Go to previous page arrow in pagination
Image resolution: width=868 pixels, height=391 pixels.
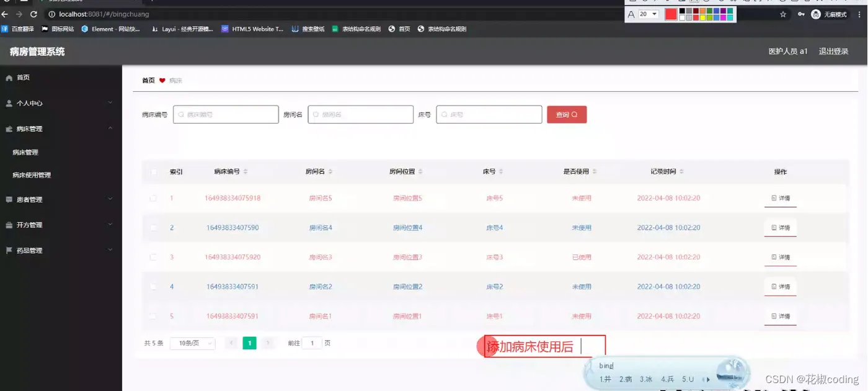[x=231, y=343]
